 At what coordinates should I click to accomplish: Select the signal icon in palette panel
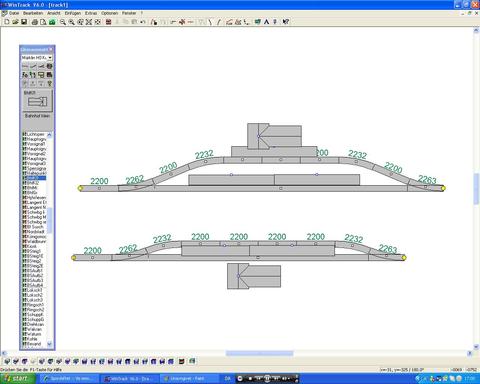point(33,75)
